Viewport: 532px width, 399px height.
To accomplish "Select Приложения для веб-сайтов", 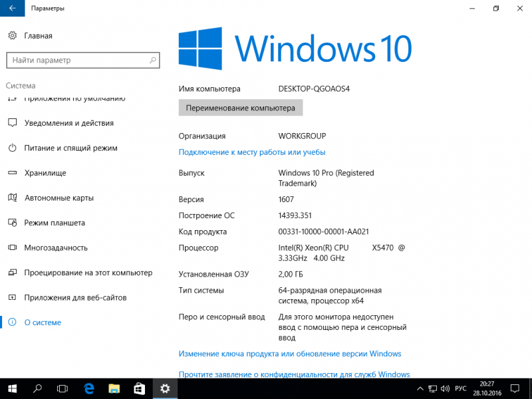I will coord(75,297).
